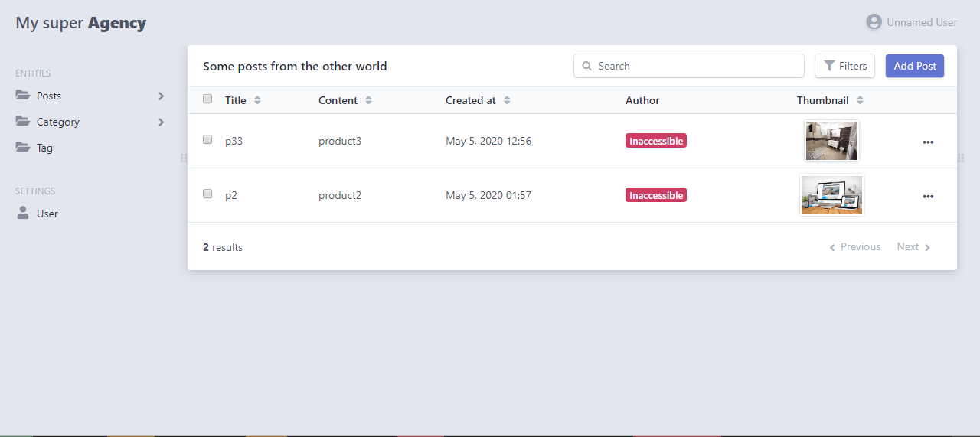Click the right drag handle beside table
The height and width of the screenshot is (437, 980).
tap(961, 158)
